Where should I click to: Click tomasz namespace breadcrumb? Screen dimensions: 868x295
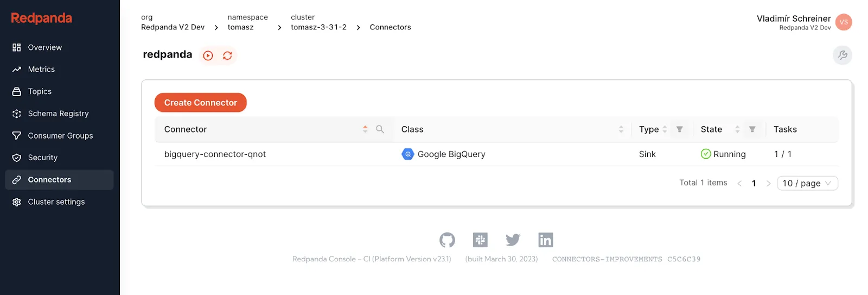(240, 27)
